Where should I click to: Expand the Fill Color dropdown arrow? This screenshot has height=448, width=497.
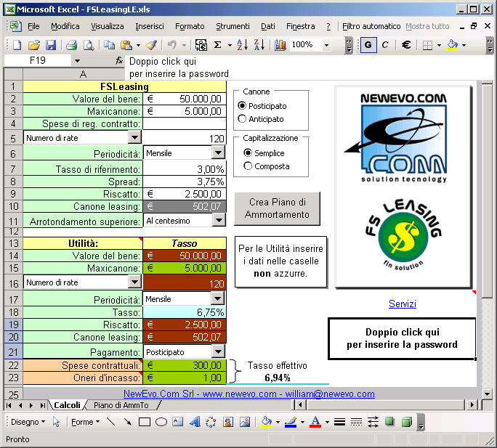(x=464, y=45)
